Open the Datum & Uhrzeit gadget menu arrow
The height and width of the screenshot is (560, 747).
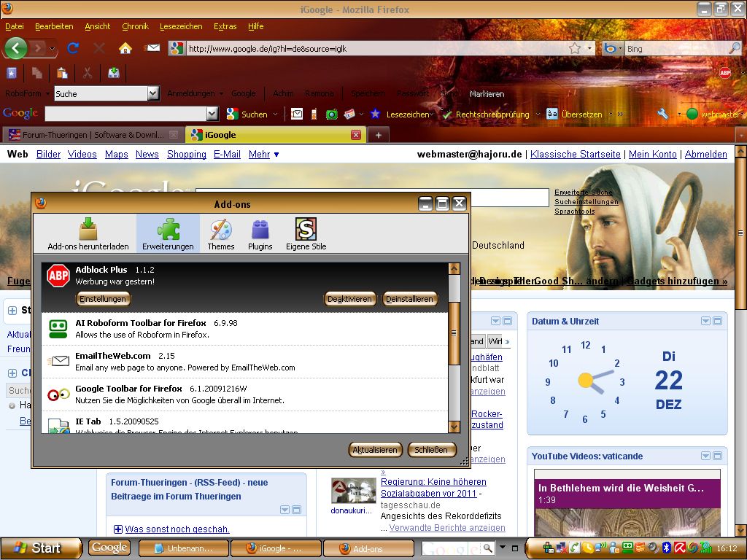(705, 321)
